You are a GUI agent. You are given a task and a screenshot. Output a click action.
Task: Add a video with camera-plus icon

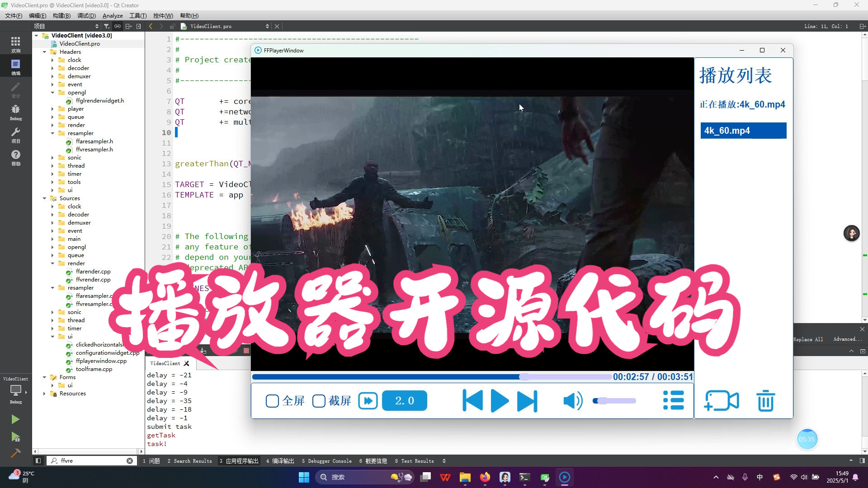pos(722,400)
